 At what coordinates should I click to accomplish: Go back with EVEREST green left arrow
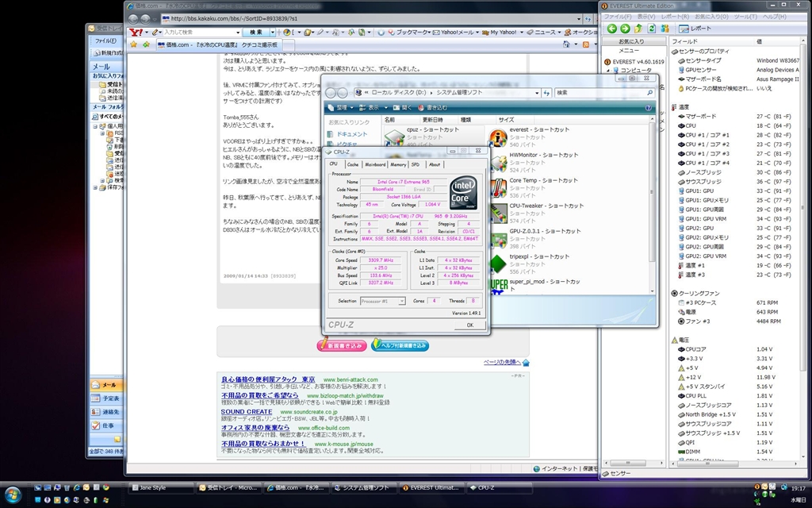click(611, 29)
